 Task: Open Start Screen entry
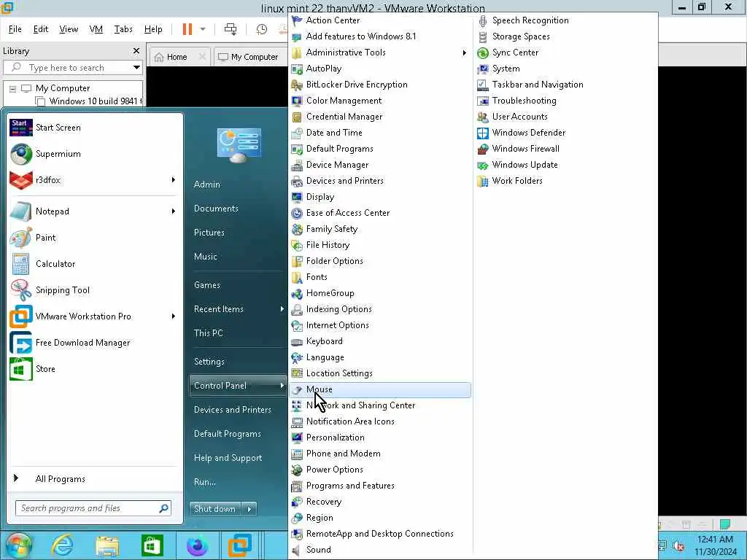coord(58,128)
